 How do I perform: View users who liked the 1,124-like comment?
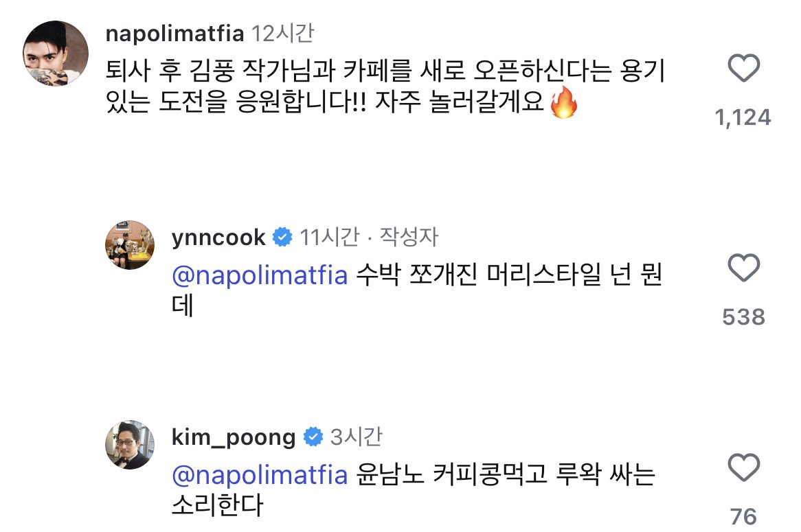click(745, 117)
